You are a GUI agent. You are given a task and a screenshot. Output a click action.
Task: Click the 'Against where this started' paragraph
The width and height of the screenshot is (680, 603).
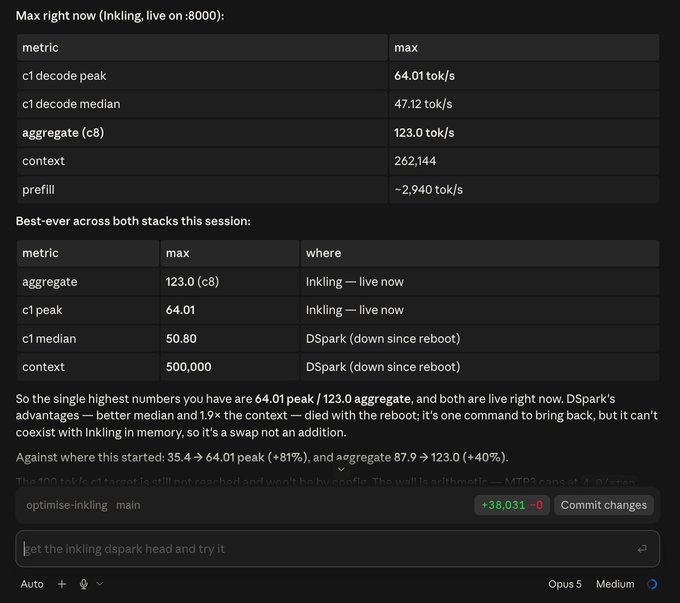[x=262, y=458]
